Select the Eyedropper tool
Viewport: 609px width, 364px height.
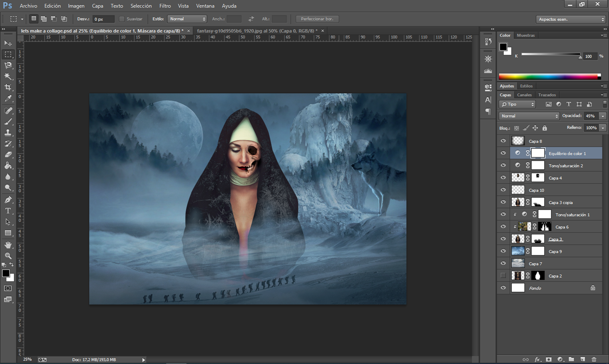click(8, 98)
